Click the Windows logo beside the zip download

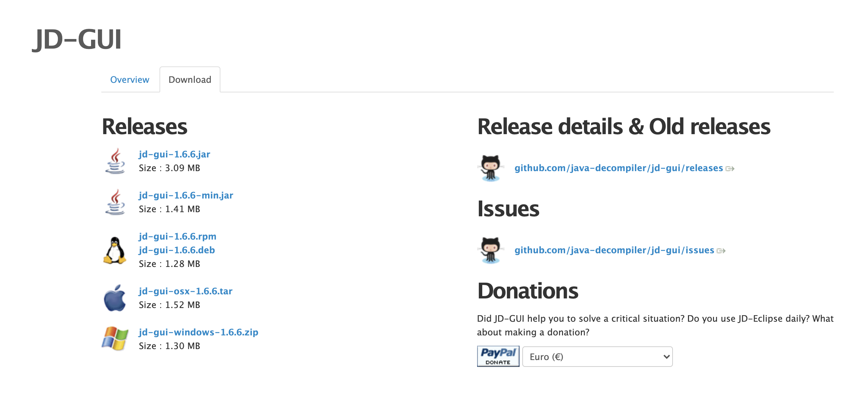(x=116, y=338)
